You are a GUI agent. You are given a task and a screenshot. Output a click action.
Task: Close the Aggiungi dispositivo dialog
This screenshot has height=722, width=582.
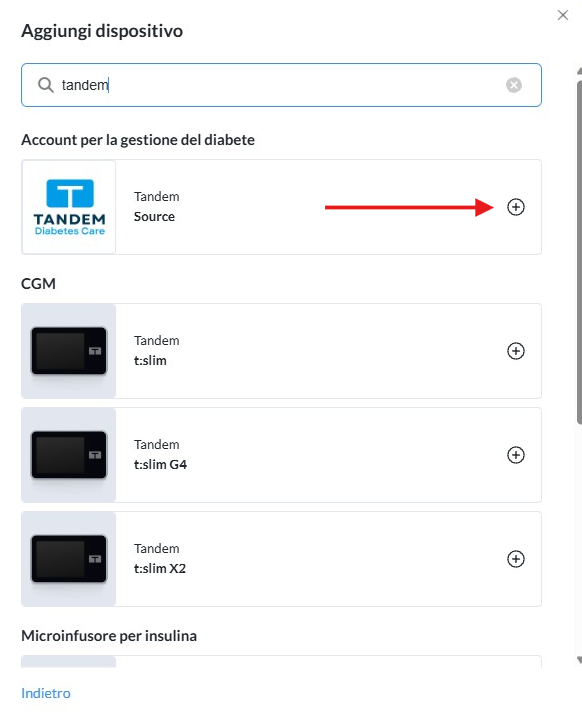[x=563, y=15]
